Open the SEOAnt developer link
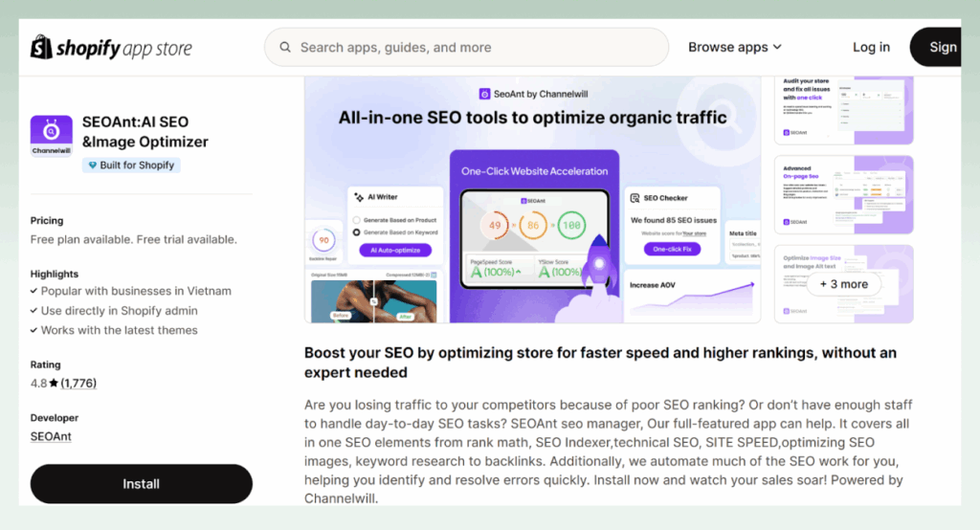 51,436
